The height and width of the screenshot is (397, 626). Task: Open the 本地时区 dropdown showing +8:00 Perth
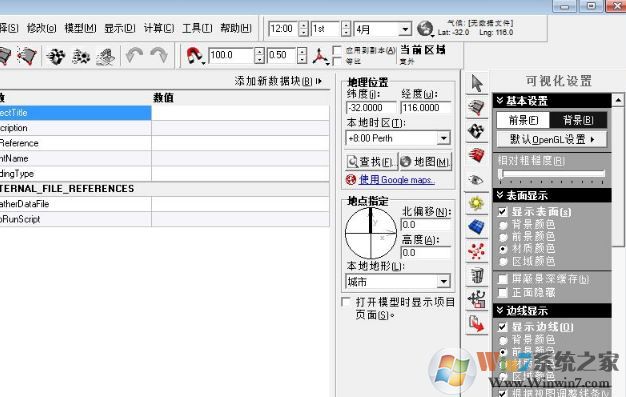pyautogui.click(x=444, y=138)
